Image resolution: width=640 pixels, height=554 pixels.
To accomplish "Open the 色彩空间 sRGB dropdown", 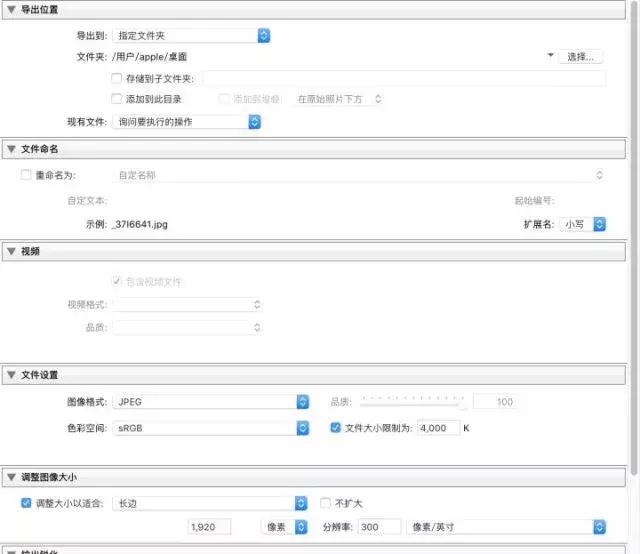I will 211,428.
